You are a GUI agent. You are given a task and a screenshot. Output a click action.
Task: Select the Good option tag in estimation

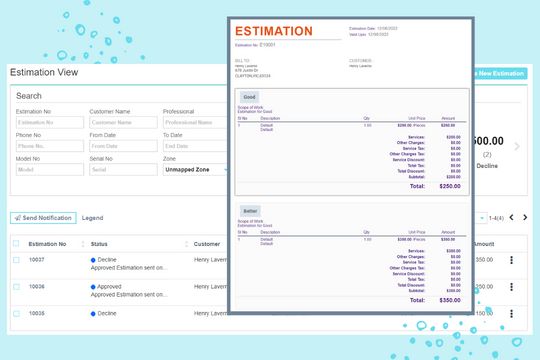coord(249,97)
